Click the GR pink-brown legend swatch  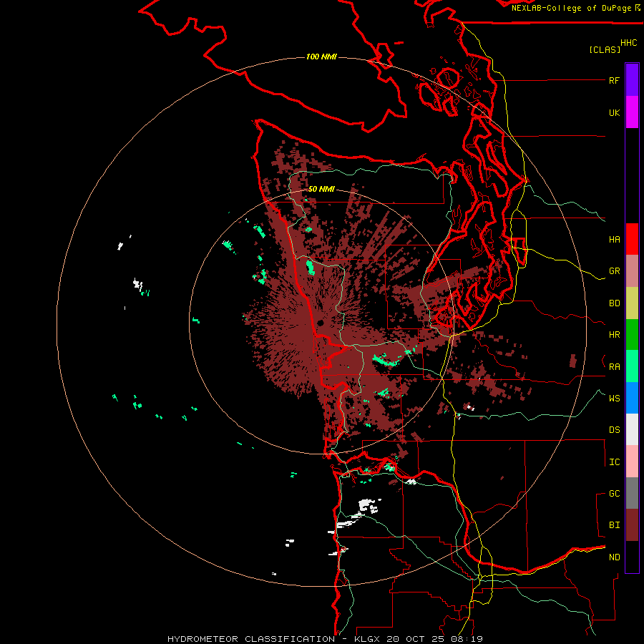pyautogui.click(x=632, y=271)
